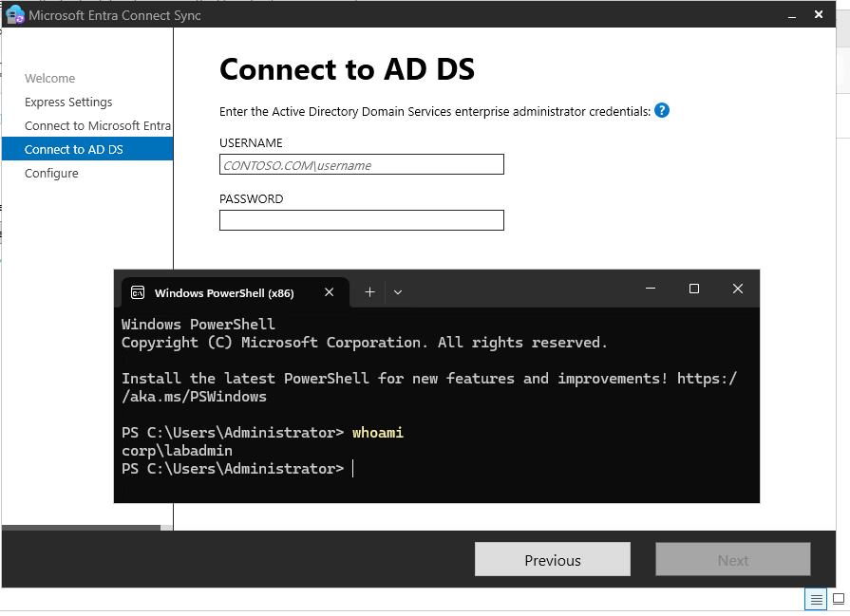The image size is (850, 616).
Task: Click the large view icon at bottom right
Action: [x=839, y=599]
